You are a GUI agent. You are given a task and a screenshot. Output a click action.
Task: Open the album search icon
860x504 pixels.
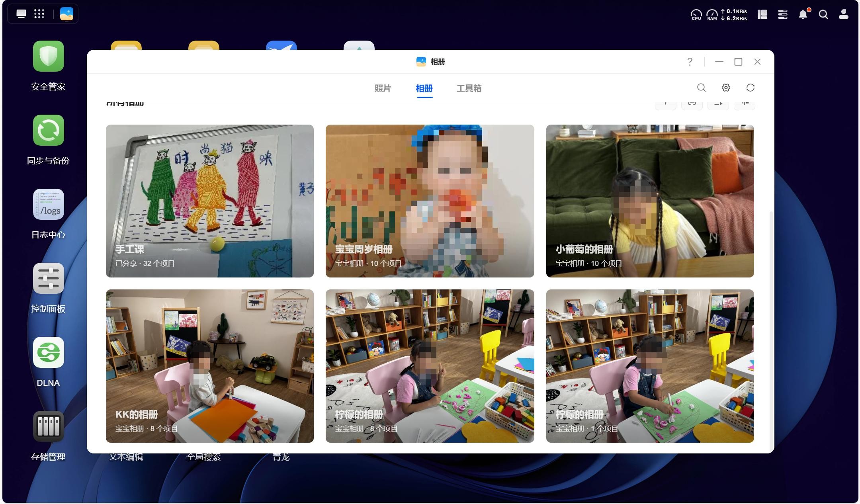pos(701,88)
